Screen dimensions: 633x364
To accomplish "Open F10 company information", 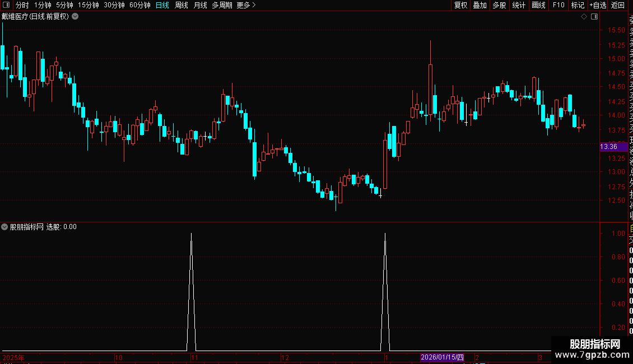I will pos(558,5).
